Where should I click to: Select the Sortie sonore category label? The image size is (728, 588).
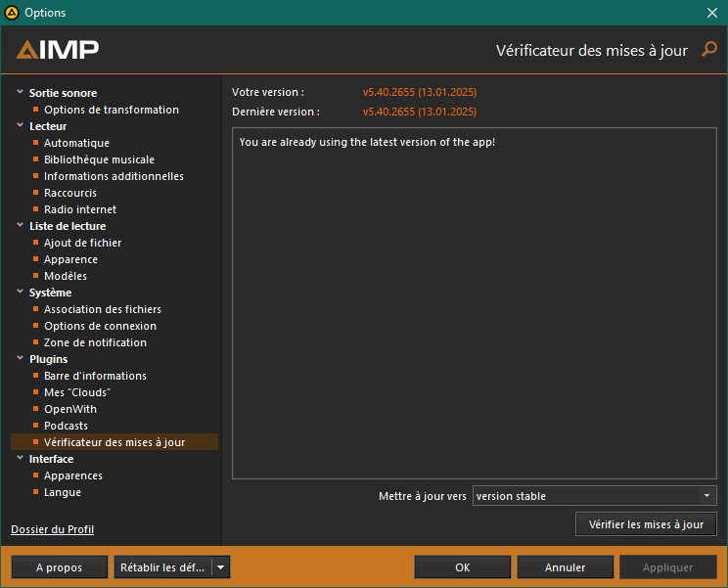[x=64, y=93]
